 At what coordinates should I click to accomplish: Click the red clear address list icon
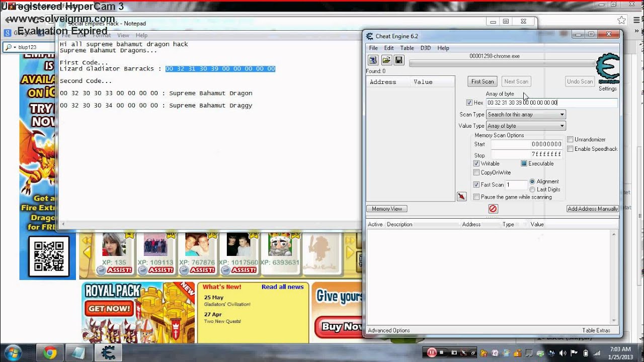493,209
